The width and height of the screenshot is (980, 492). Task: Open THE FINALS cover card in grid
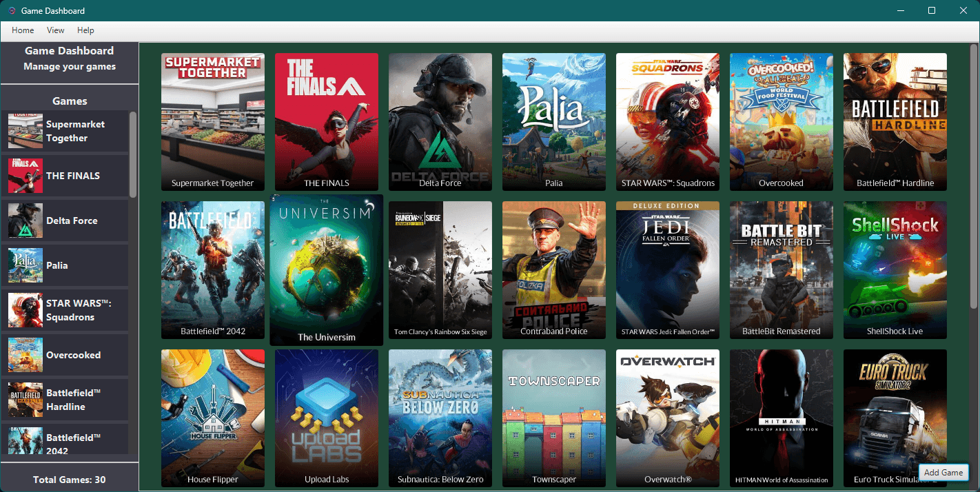[x=327, y=122]
